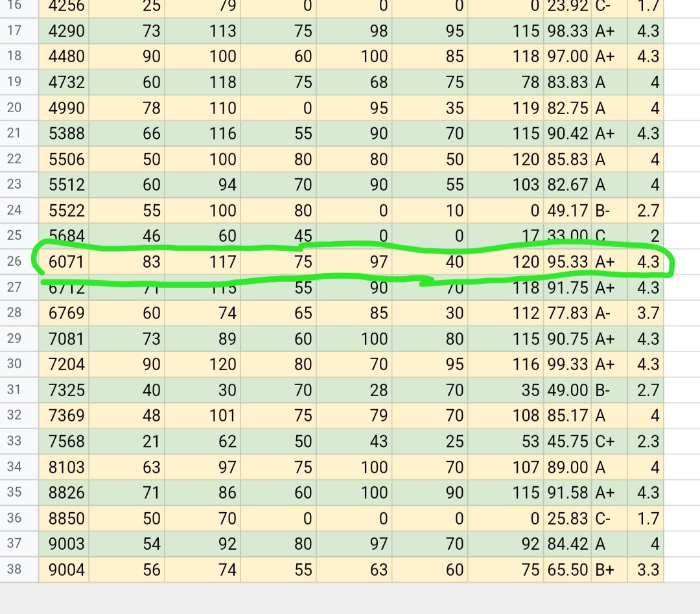Select the cell with ID 7204

click(x=67, y=364)
